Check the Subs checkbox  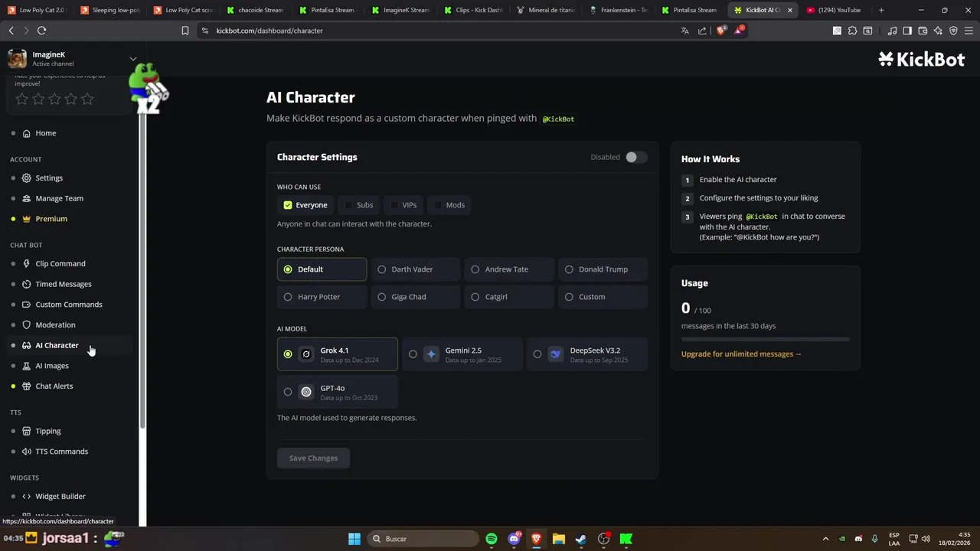click(348, 205)
